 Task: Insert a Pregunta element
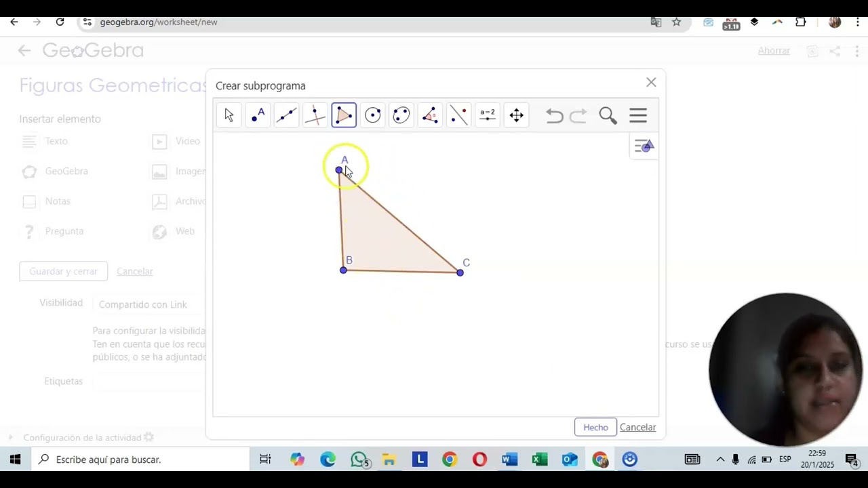tap(52, 231)
